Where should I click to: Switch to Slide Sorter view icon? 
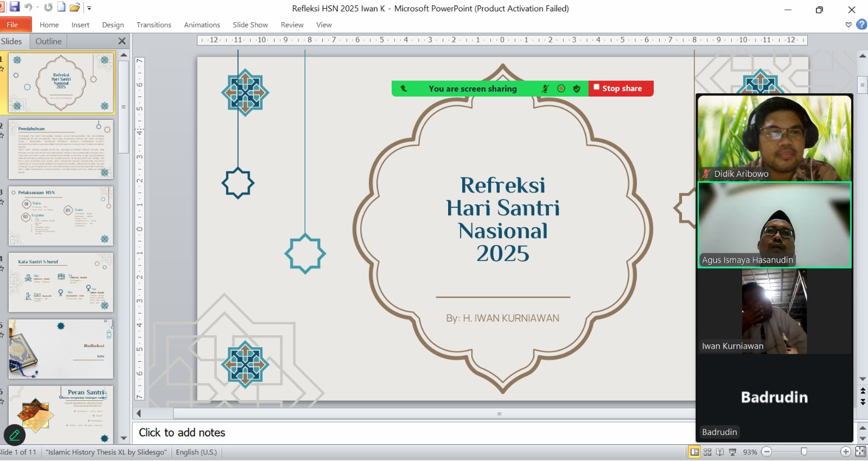[x=707, y=452]
